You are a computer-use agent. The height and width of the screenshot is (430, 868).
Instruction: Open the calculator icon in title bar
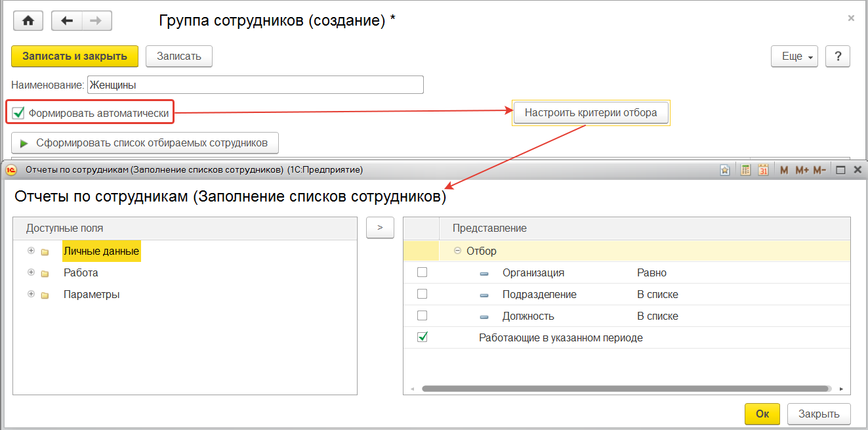pyautogui.click(x=745, y=170)
